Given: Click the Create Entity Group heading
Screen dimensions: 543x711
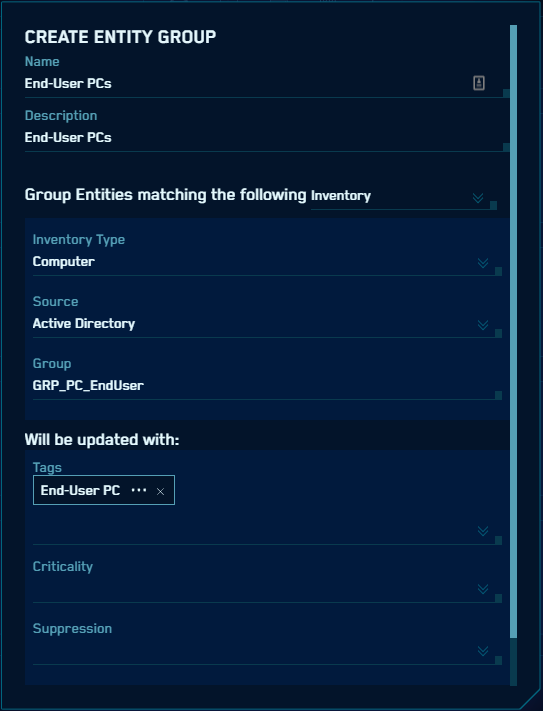Looking at the screenshot, I should point(120,37).
